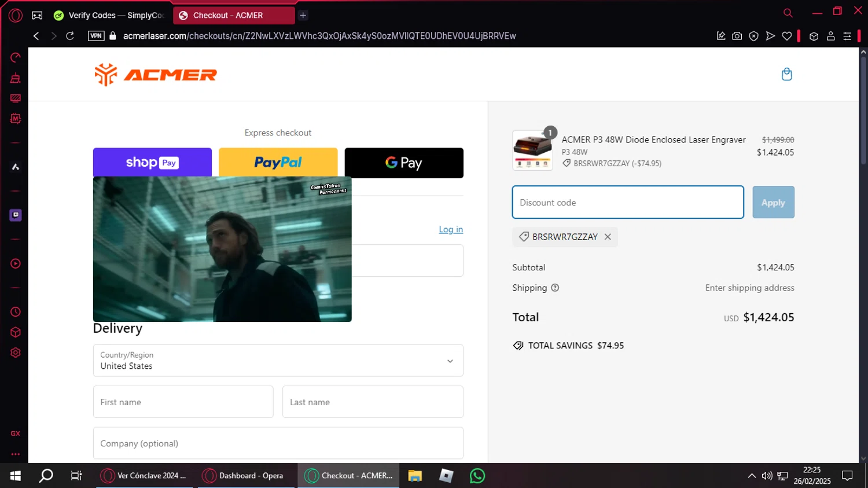Open Windows taskbar search

tap(46, 476)
